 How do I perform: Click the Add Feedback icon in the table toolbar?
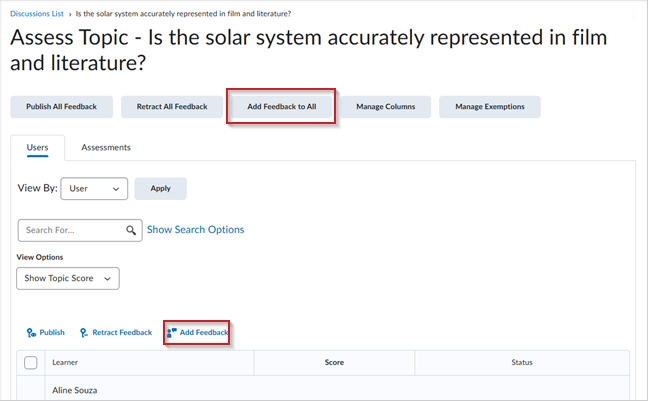coord(172,333)
